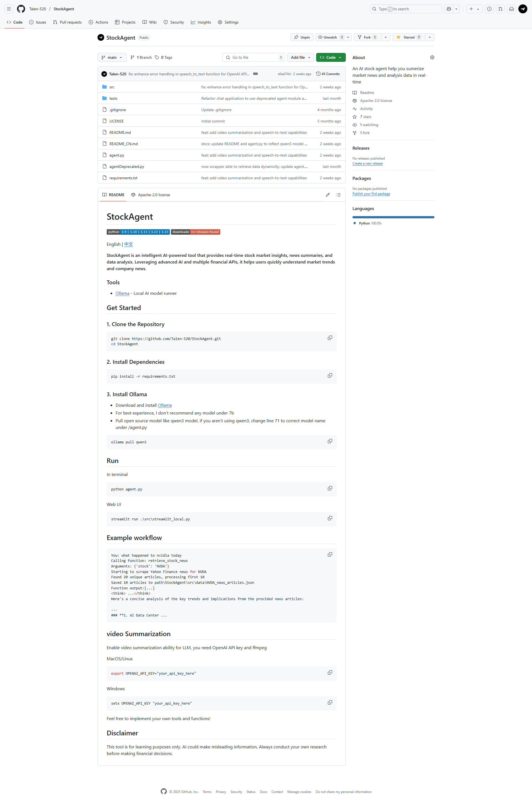Open the README outline list icon
The image size is (532, 806).
(x=338, y=195)
